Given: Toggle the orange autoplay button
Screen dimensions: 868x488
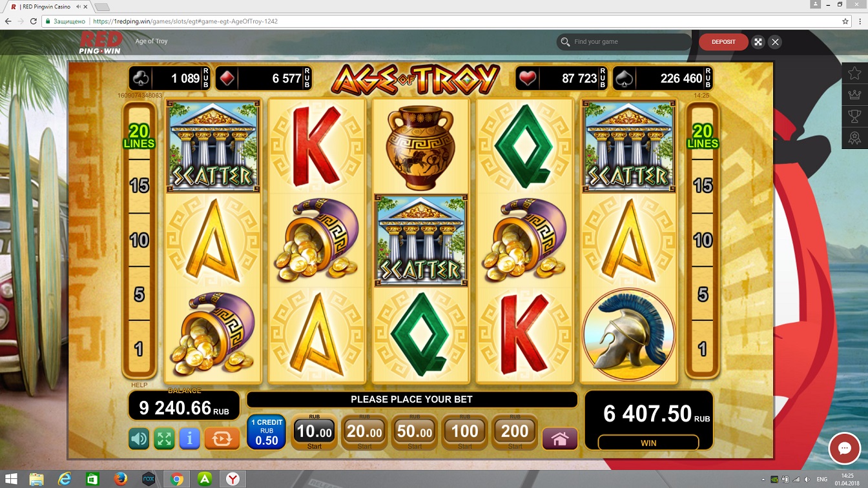Looking at the screenshot, I should click(222, 439).
